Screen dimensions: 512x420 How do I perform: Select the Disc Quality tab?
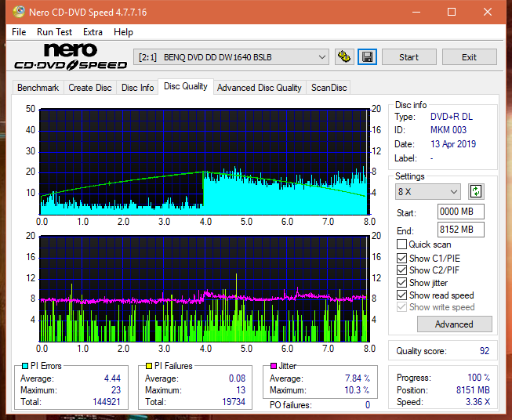point(186,86)
